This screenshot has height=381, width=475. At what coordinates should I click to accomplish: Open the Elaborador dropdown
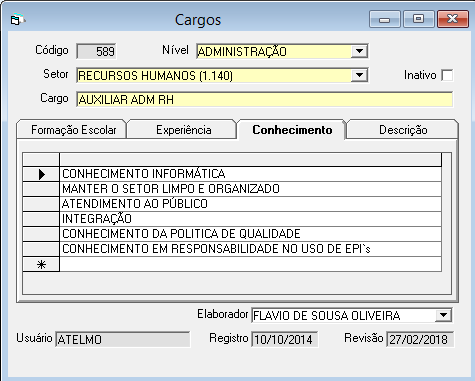[443, 315]
